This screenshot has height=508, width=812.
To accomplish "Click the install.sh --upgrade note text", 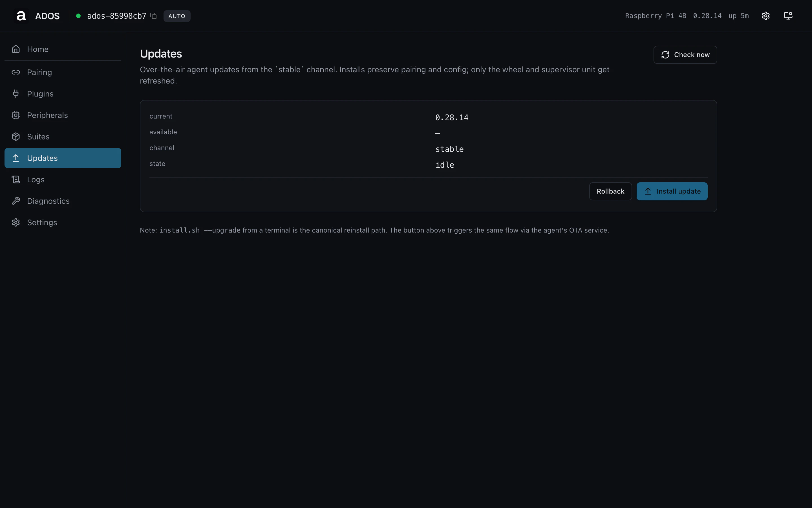I will click(200, 230).
